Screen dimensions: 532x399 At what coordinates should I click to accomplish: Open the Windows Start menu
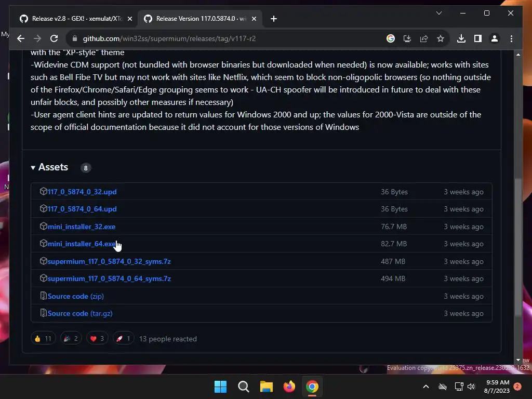(220, 387)
